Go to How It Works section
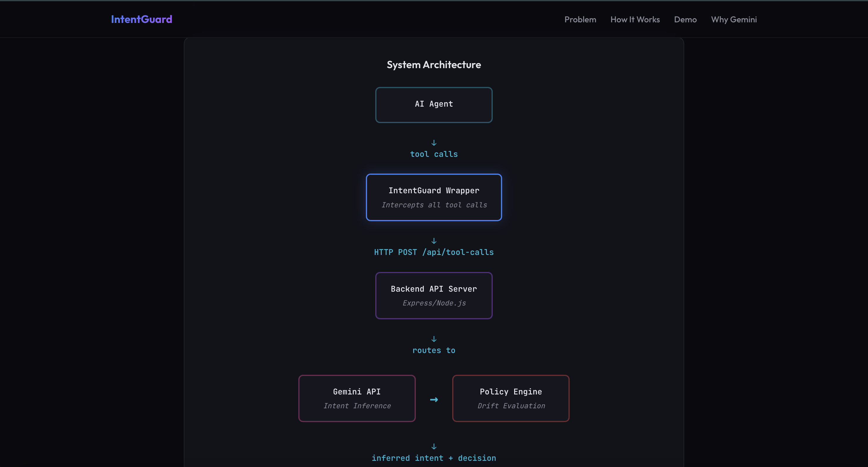 click(x=635, y=20)
